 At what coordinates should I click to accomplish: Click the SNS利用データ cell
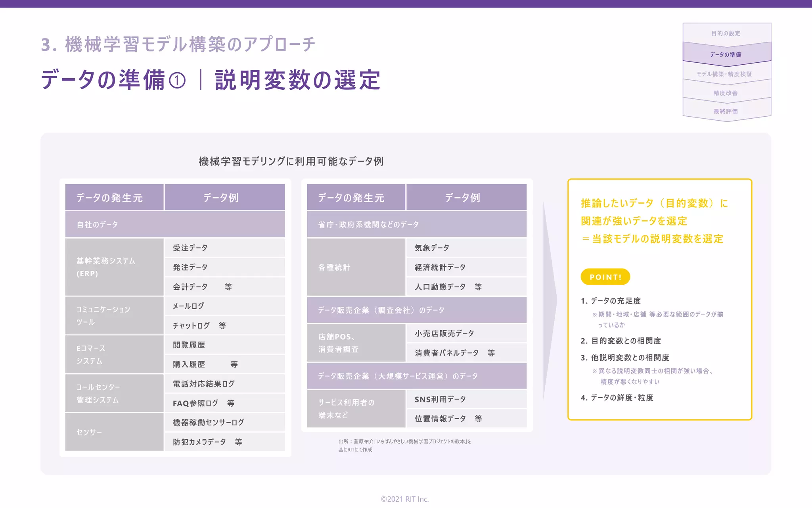tap(467, 399)
